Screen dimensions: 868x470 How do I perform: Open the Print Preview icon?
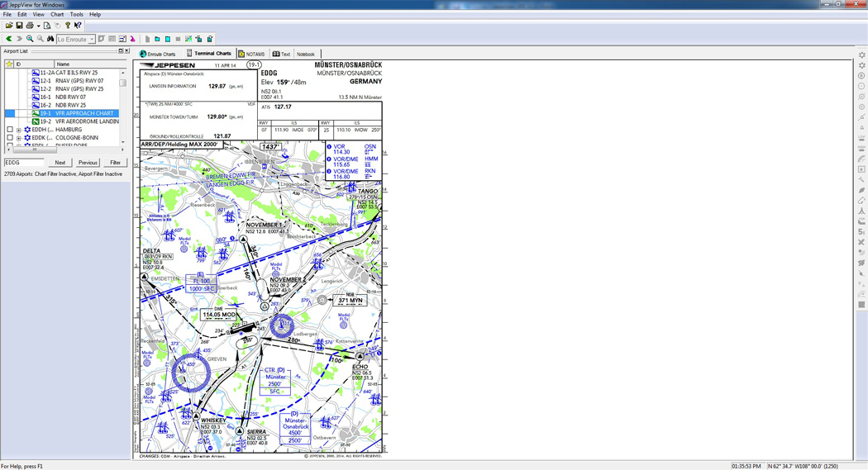[x=47, y=26]
